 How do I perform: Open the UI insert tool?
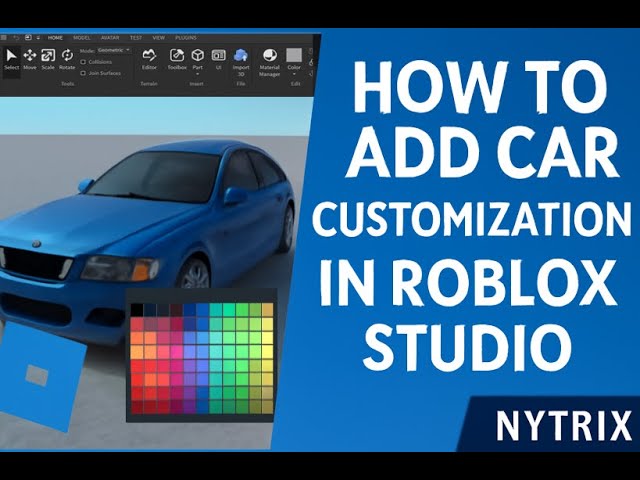click(x=218, y=60)
